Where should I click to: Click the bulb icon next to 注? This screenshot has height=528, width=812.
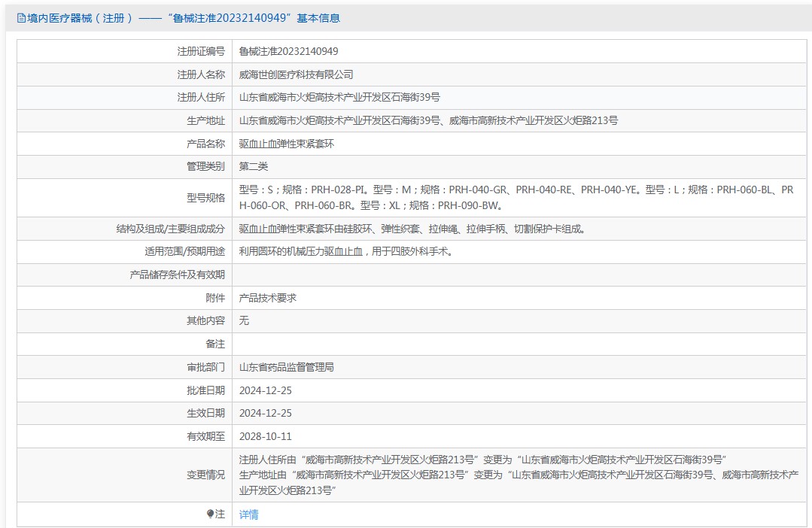(x=210, y=514)
